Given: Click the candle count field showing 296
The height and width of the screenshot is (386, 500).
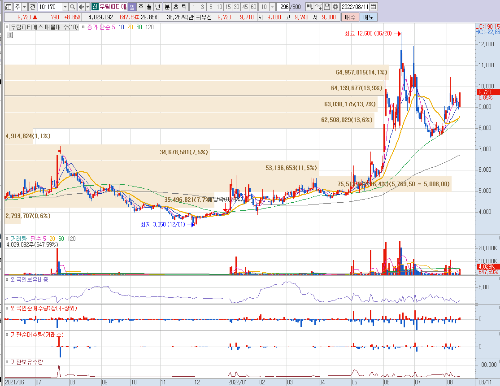Looking at the screenshot, I should pyautogui.click(x=283, y=7).
